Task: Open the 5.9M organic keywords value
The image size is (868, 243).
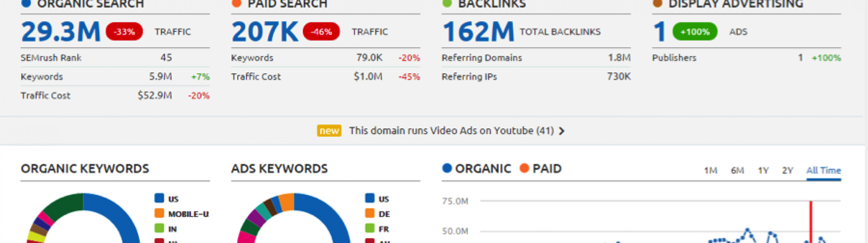Action: tap(161, 77)
